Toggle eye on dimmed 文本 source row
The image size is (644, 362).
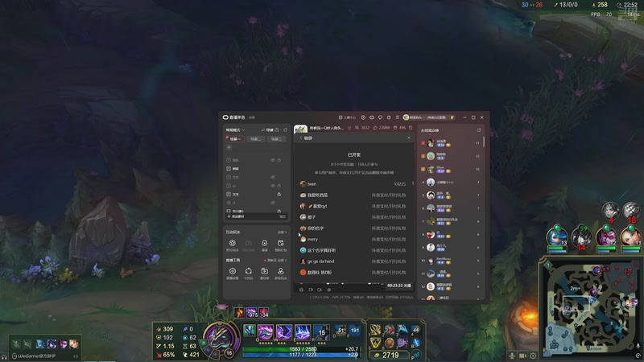[273, 177]
